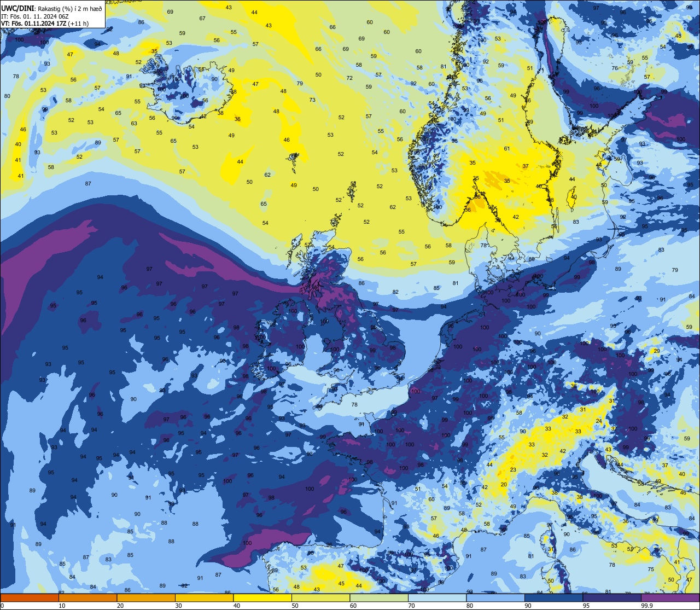Click the 40–50 bright yellow legend segment
The height and width of the screenshot is (610, 700).
pos(262,598)
